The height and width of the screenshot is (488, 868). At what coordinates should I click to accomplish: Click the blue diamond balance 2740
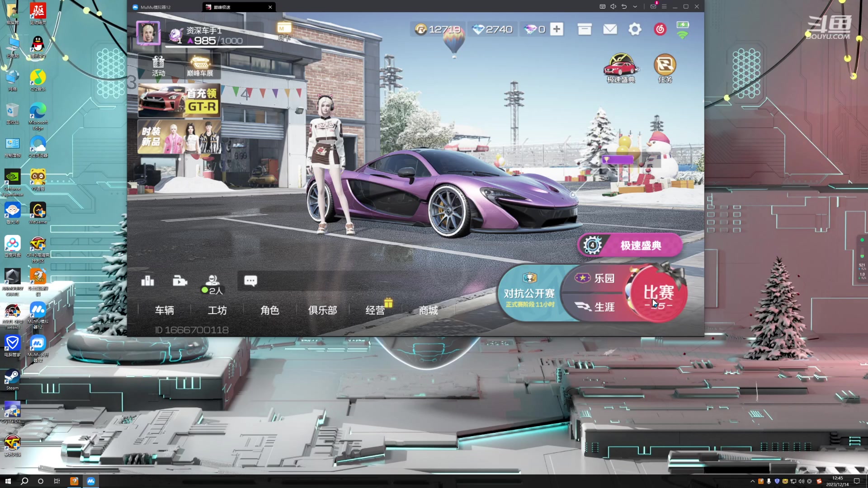click(x=492, y=29)
